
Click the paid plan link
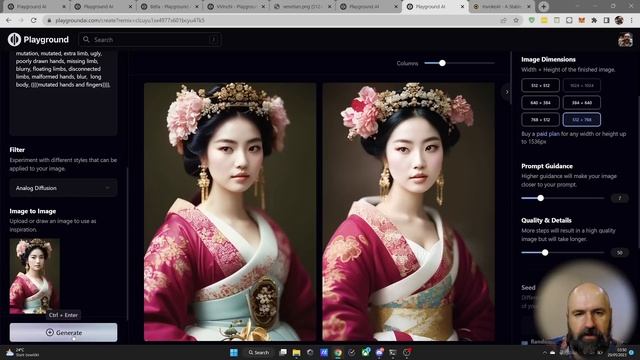(548, 134)
